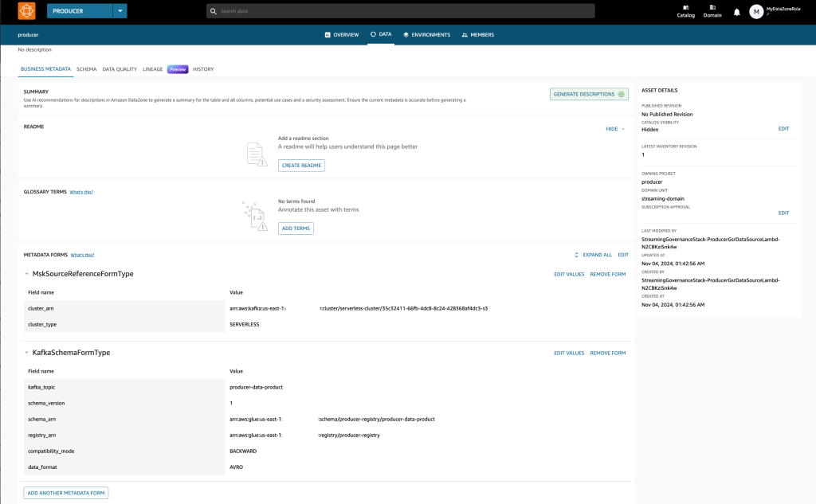Image resolution: width=816 pixels, height=504 pixels.
Task: Open the Domain view from the top bar
Action: pyautogui.click(x=712, y=10)
